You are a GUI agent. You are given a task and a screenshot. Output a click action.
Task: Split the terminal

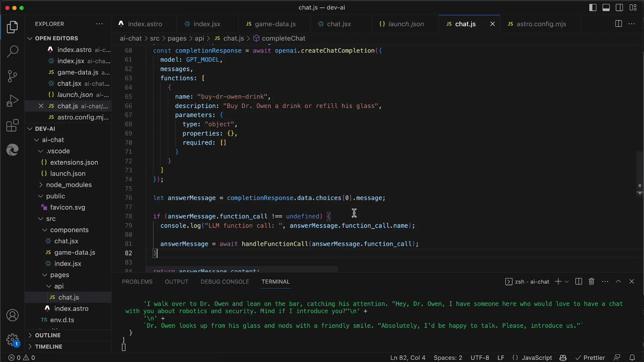coord(579,281)
